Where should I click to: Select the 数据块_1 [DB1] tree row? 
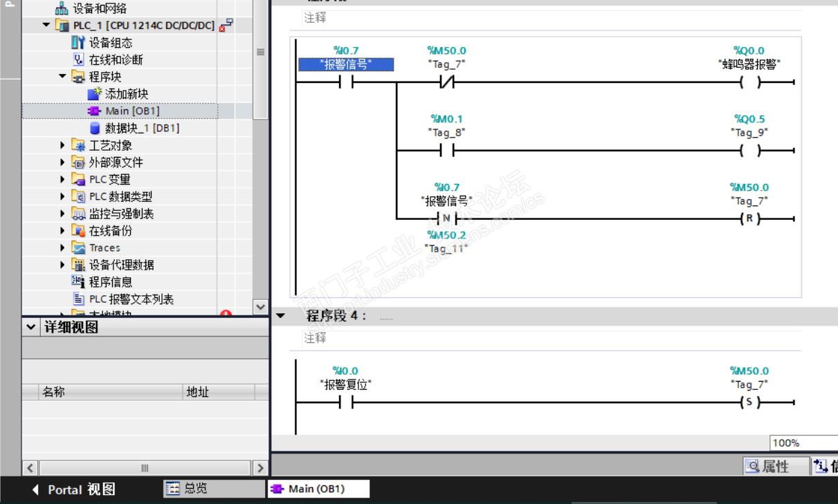tap(120, 128)
